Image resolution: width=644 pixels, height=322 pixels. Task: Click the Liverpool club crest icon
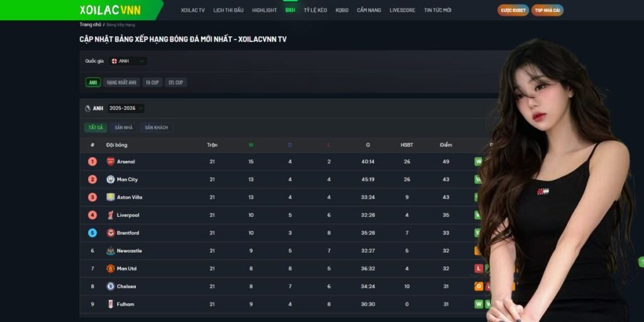point(111,215)
